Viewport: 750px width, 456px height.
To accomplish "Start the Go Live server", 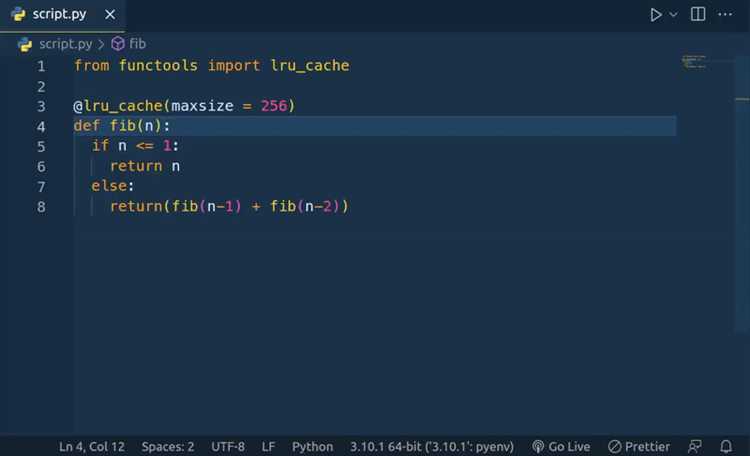I will (561, 446).
